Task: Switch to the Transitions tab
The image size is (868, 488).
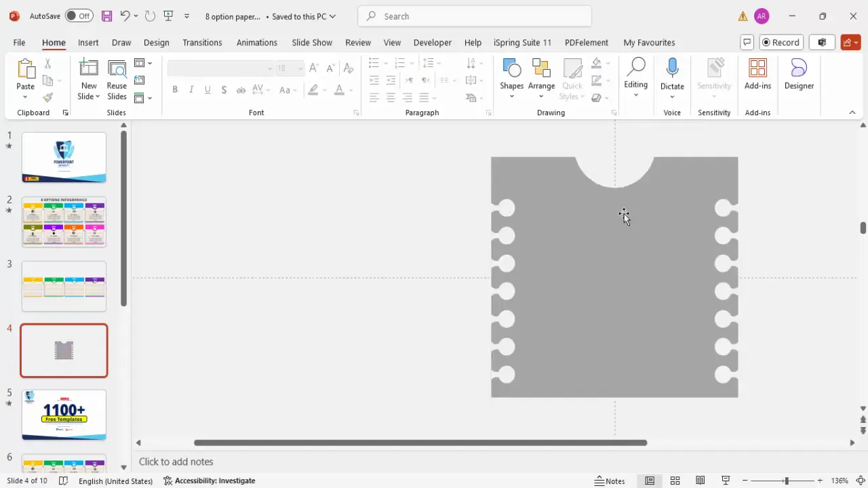Action: [202, 42]
